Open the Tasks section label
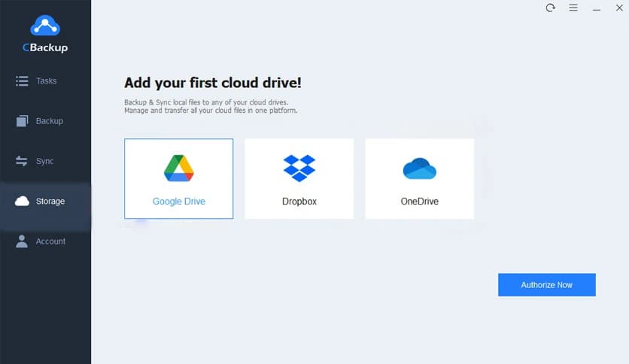This screenshot has height=364, width=629. (x=46, y=81)
